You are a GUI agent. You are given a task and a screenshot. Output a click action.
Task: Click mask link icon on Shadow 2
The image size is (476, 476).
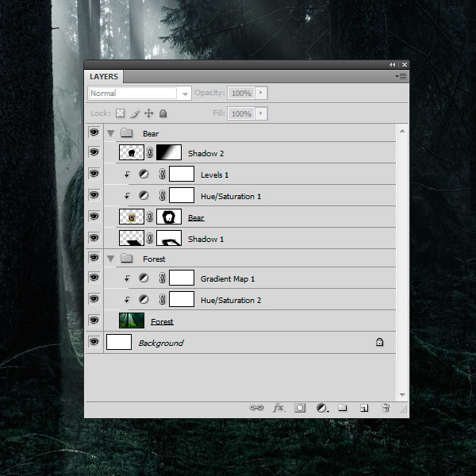[150, 152]
